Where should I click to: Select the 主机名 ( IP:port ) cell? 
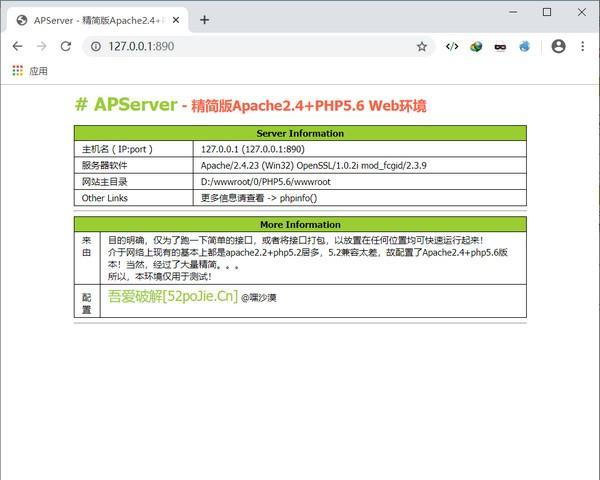click(x=134, y=149)
